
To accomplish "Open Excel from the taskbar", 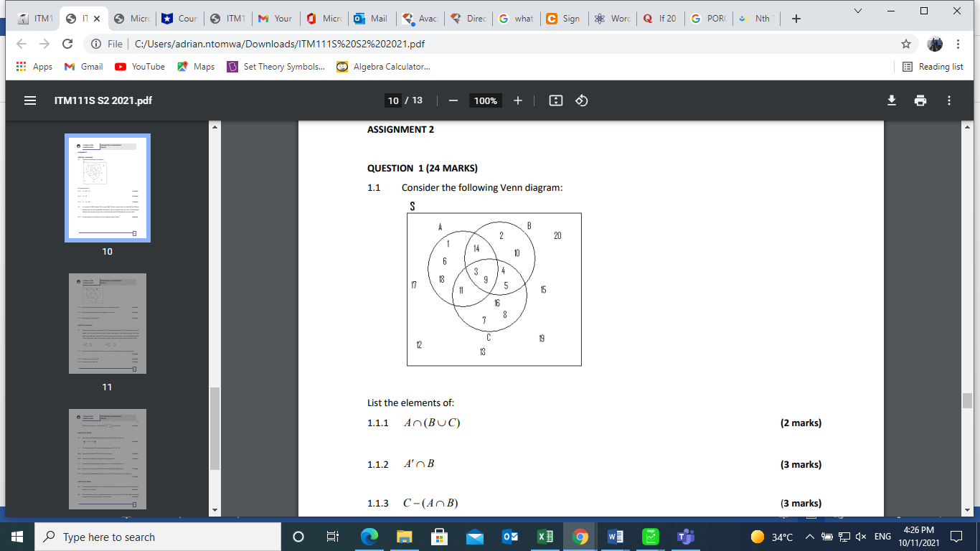I will [545, 537].
